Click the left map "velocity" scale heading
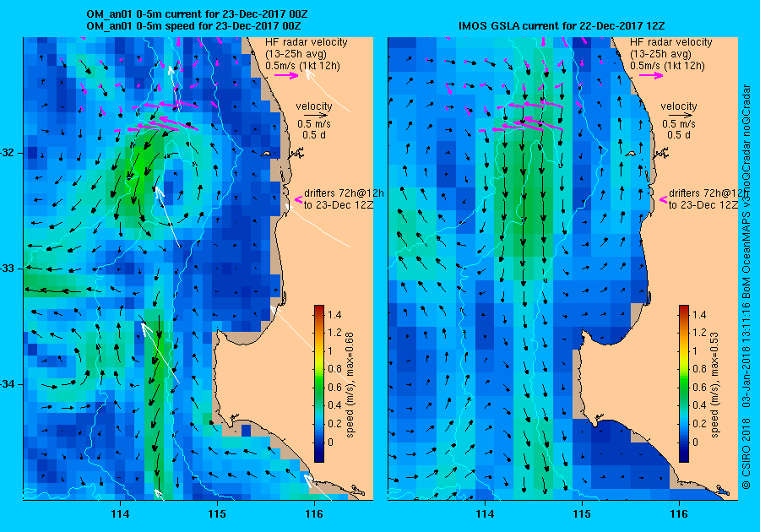 point(314,106)
